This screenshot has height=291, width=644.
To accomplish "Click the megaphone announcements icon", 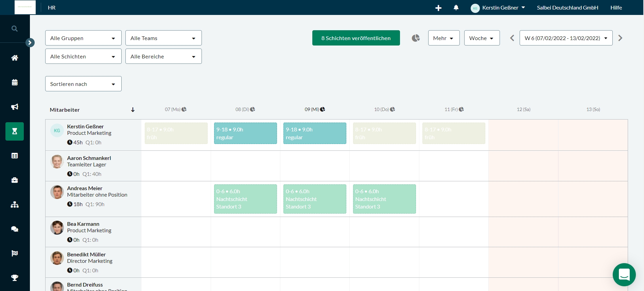I will pyautogui.click(x=15, y=107).
